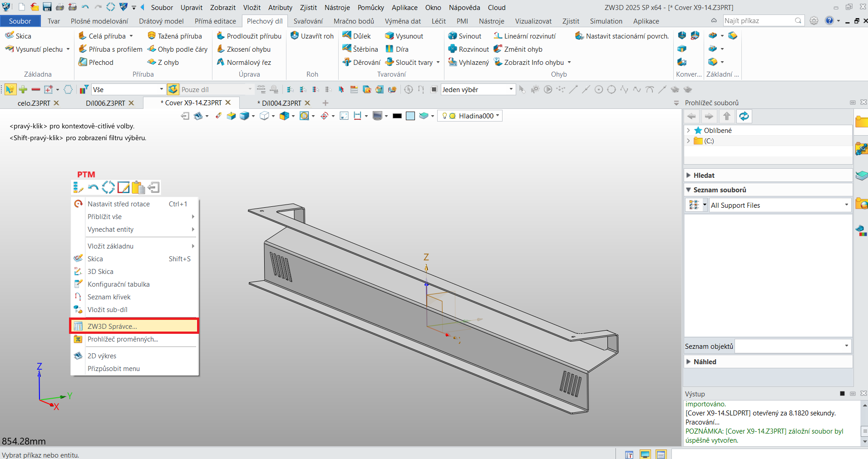Click the black color swatch in view toolbar
The width and height of the screenshot is (868, 459).
pyautogui.click(x=397, y=116)
